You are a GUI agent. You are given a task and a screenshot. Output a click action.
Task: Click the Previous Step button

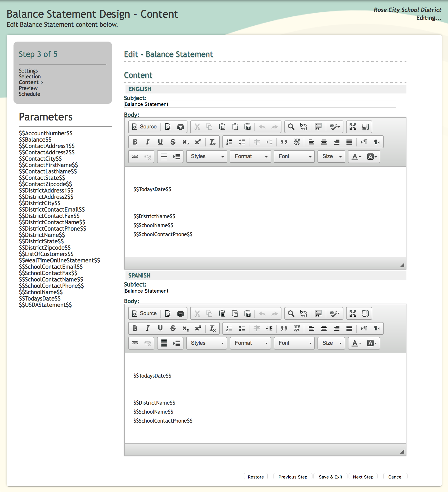(x=293, y=477)
